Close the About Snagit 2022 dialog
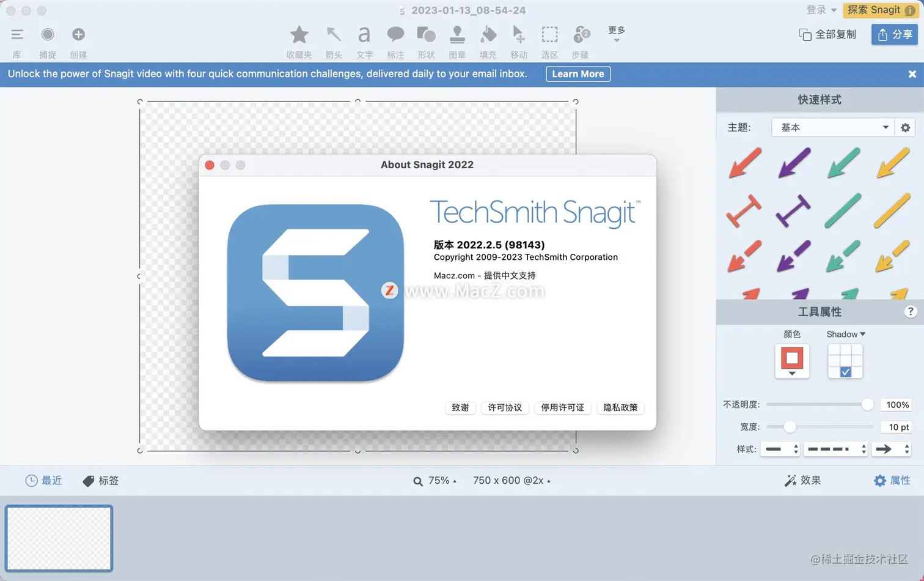This screenshot has width=924, height=581. pos(210,165)
